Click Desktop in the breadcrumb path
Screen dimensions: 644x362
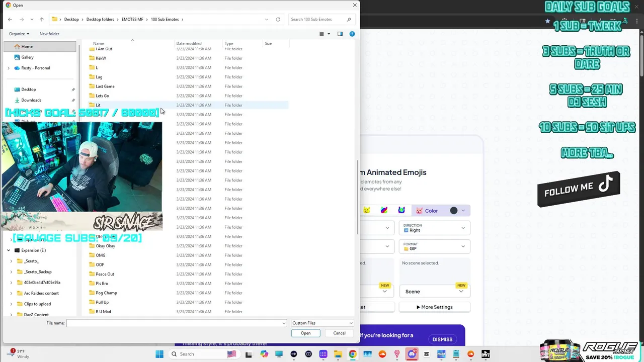point(71,20)
